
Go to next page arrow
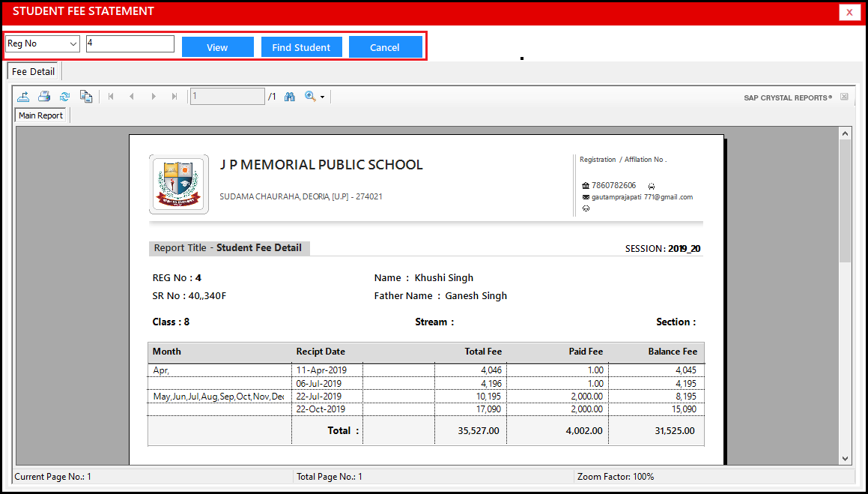[154, 97]
